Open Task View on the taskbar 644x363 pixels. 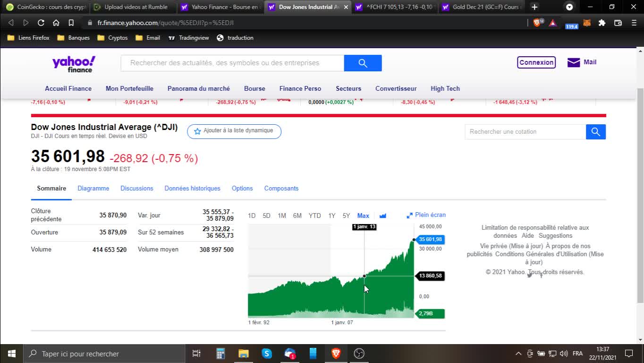196,354
